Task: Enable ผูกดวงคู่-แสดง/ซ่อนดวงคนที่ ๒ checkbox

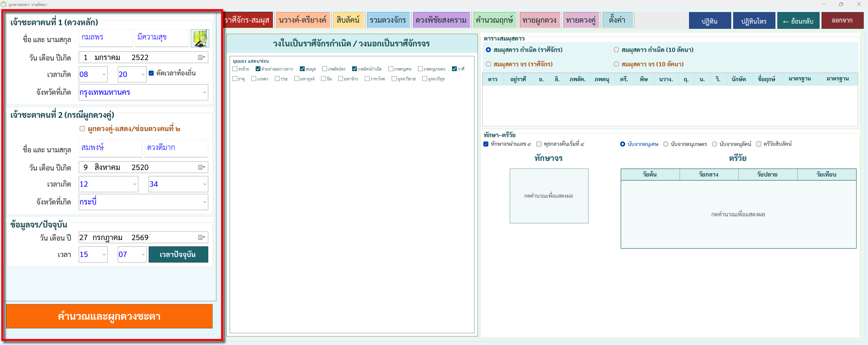Action: coord(82,129)
